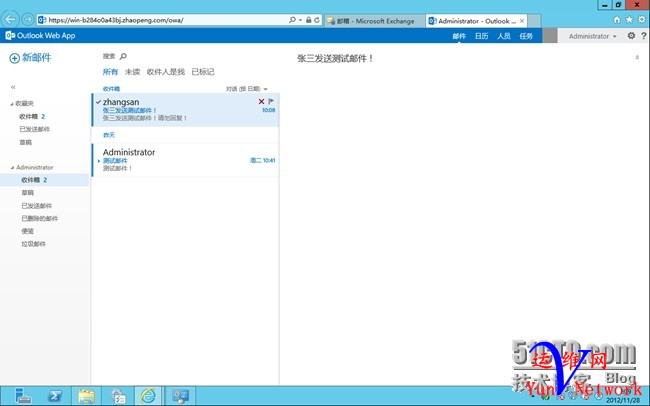Switch to 人员 people in top navigation
The height and width of the screenshot is (406, 650).
coord(504,36)
